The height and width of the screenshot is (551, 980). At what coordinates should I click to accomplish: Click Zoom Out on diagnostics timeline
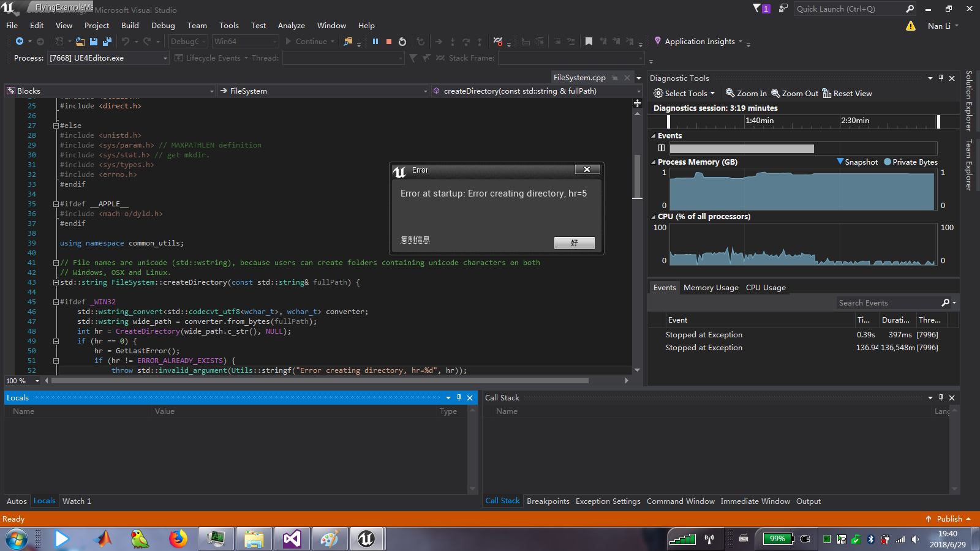794,93
